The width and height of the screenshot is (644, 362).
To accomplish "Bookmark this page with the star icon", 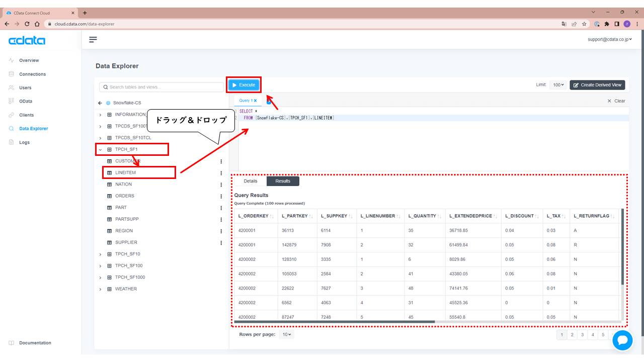I will (584, 24).
